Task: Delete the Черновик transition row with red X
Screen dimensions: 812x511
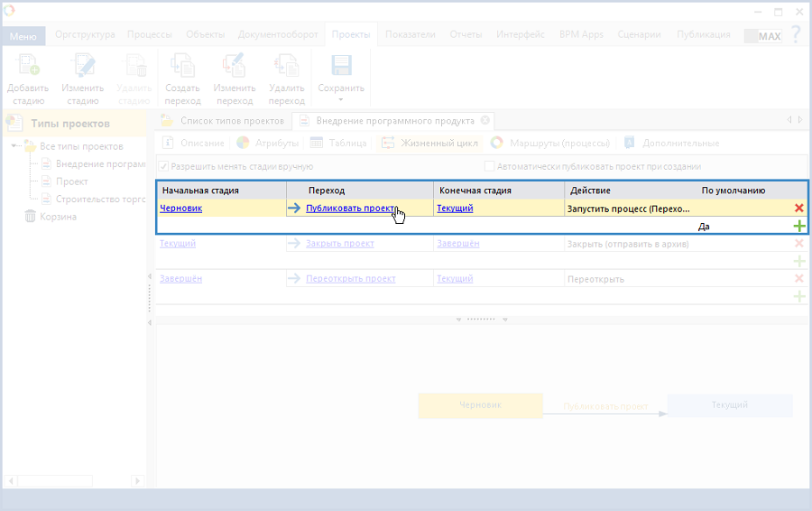Action: (798, 209)
